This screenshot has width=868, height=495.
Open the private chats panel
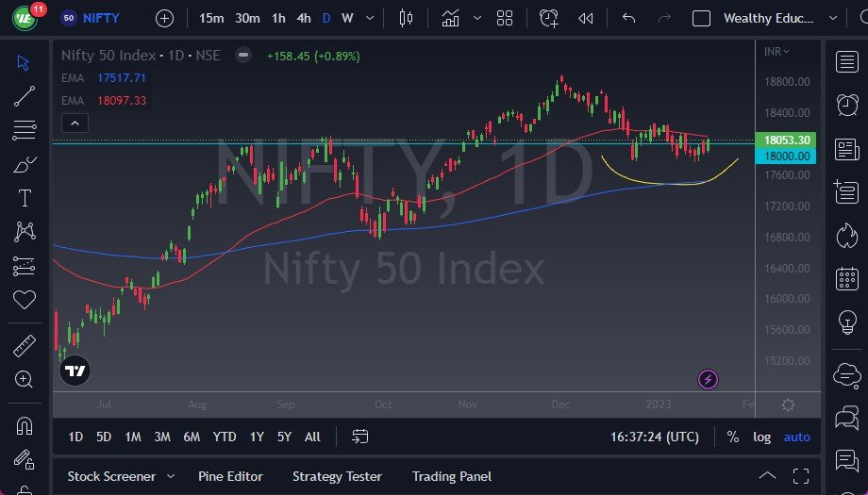pyautogui.click(x=847, y=418)
